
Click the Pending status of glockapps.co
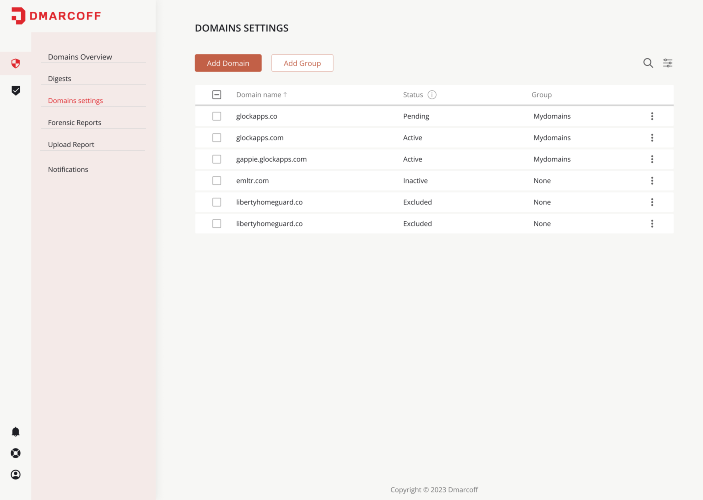[x=416, y=116]
